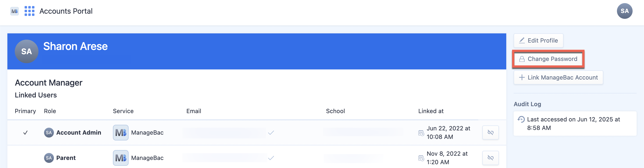Click the Change Password button
The width and height of the screenshot is (644, 168).
[x=548, y=59]
